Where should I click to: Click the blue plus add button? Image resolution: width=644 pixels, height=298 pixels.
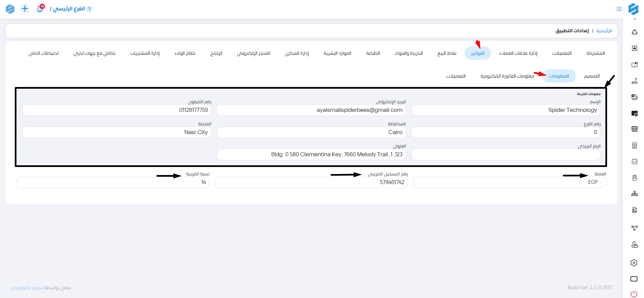(x=25, y=9)
